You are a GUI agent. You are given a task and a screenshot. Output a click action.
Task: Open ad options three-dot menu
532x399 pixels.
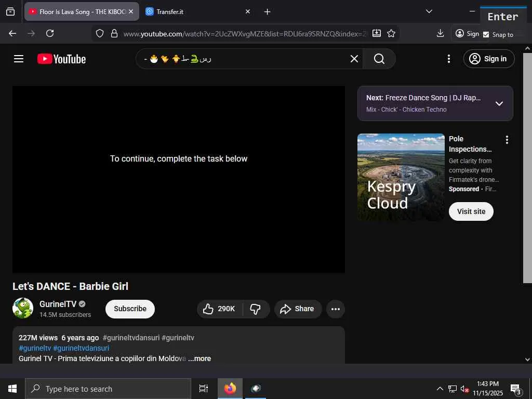507,140
